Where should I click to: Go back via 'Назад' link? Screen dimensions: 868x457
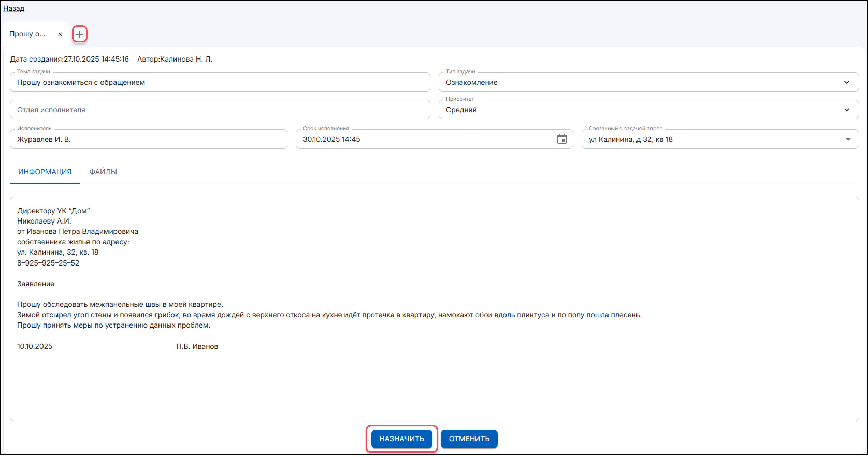click(14, 8)
